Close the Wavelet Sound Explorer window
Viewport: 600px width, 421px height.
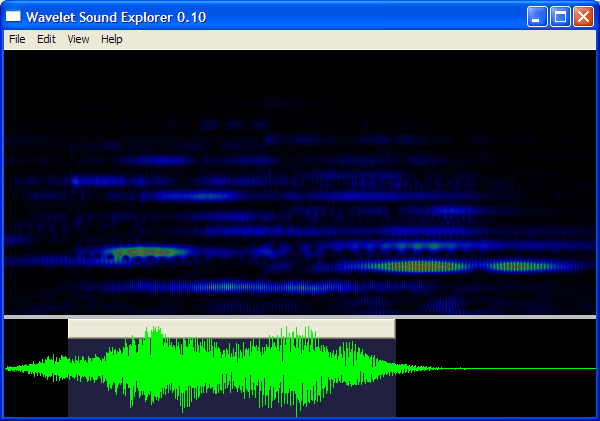point(583,17)
